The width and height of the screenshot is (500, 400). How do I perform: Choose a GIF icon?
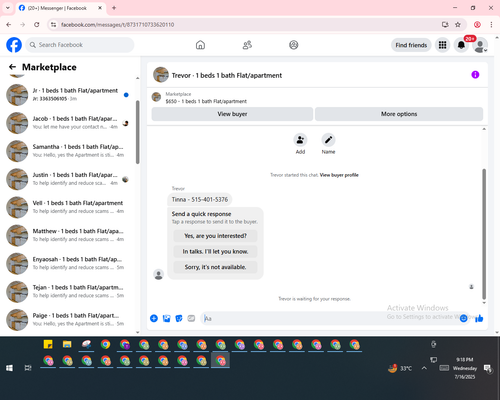tap(191, 318)
